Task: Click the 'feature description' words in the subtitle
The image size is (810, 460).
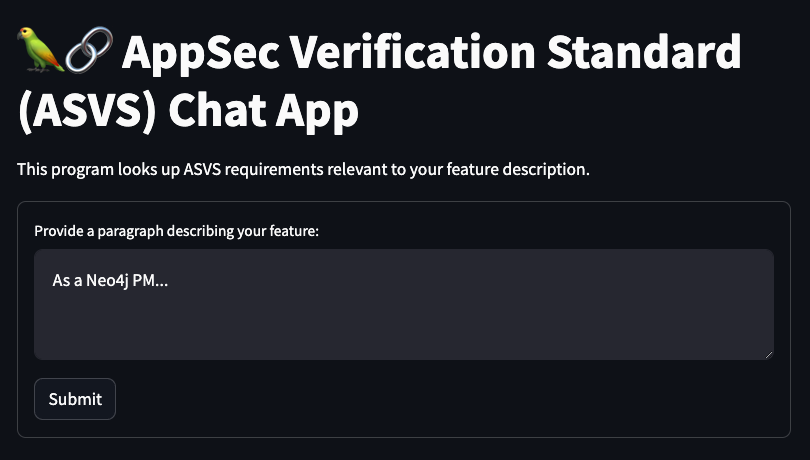Action: click(517, 170)
